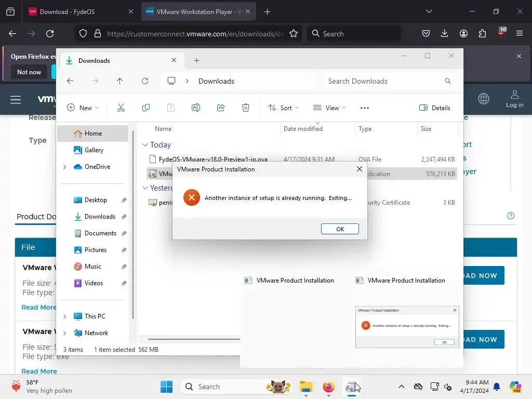The image size is (532, 399).
Task: Open Windows Start menu
Action: tap(166, 387)
